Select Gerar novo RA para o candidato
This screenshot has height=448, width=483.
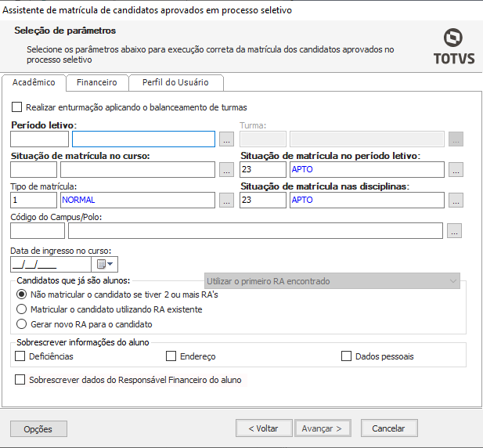[21, 323]
